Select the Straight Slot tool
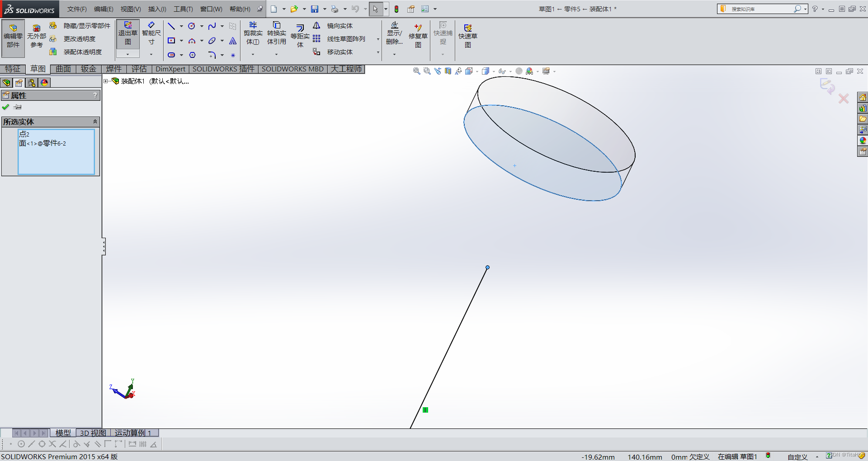The height and width of the screenshot is (461, 868). (x=171, y=55)
